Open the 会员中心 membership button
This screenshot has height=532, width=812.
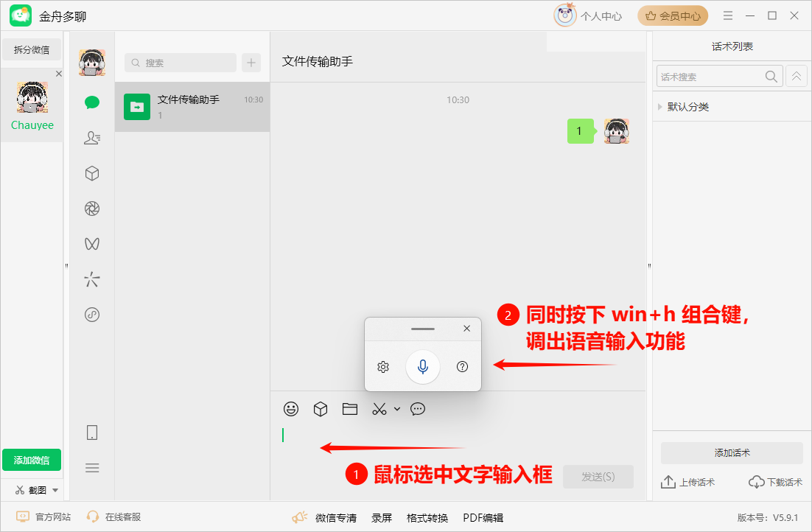click(673, 16)
